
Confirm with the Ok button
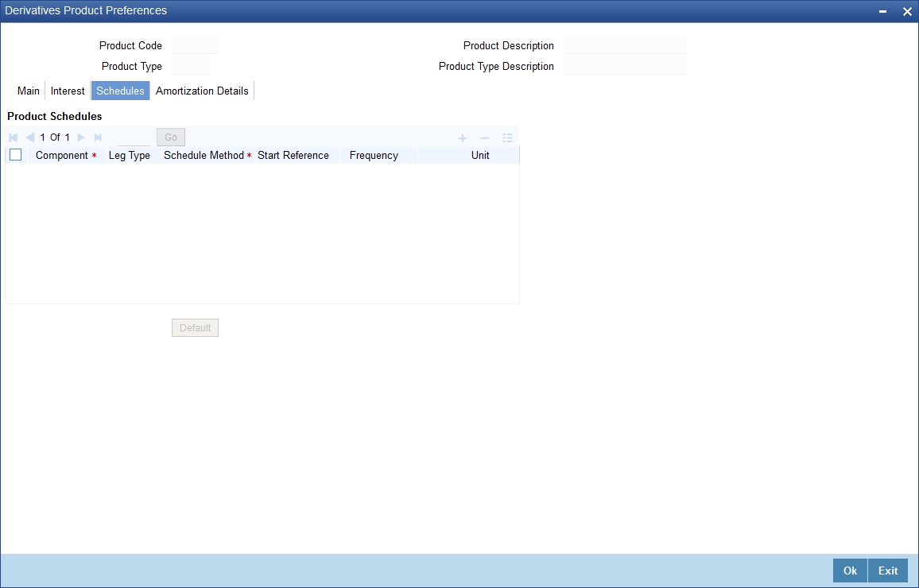pos(849,571)
